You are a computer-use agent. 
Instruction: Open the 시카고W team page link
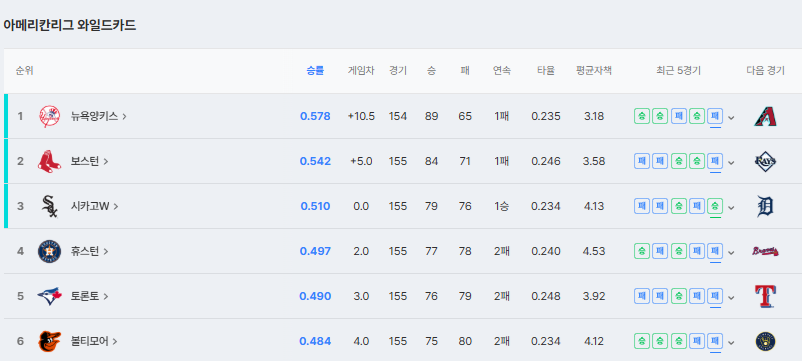95,207
